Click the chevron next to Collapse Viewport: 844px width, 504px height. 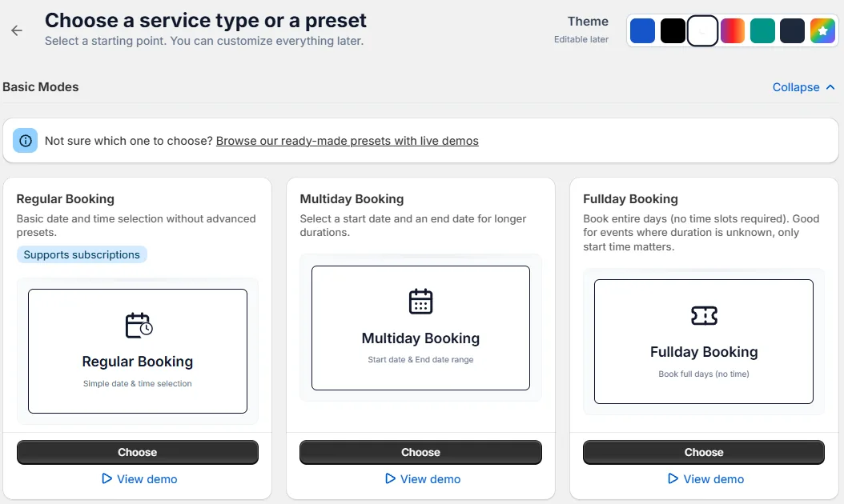click(830, 87)
